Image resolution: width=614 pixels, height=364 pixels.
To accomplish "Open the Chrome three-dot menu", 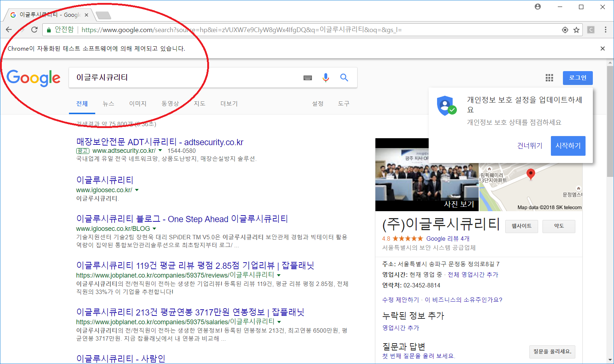I will pyautogui.click(x=606, y=30).
